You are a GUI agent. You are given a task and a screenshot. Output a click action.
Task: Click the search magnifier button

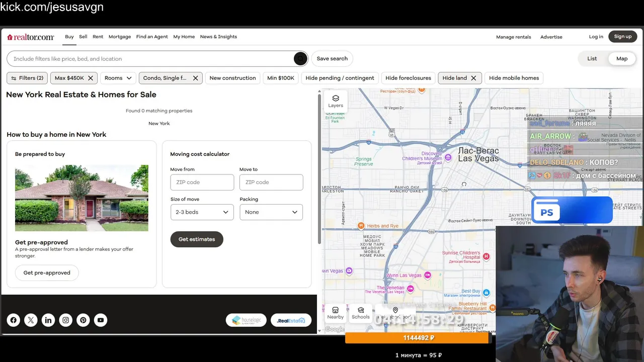(x=300, y=59)
